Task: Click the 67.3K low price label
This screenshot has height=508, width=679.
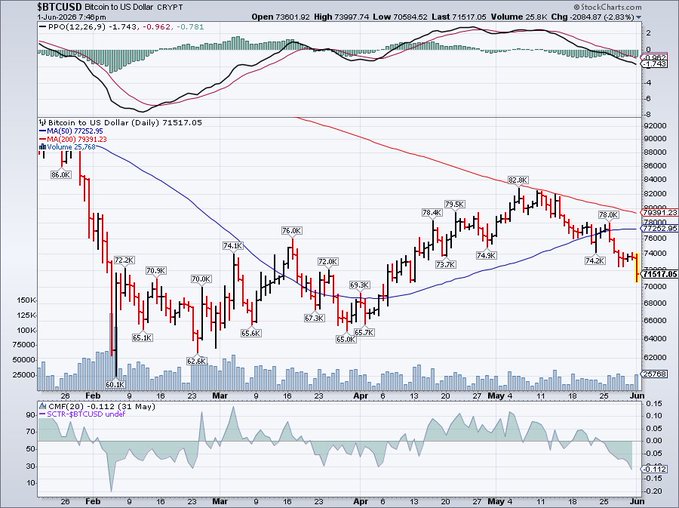Action: click(314, 318)
